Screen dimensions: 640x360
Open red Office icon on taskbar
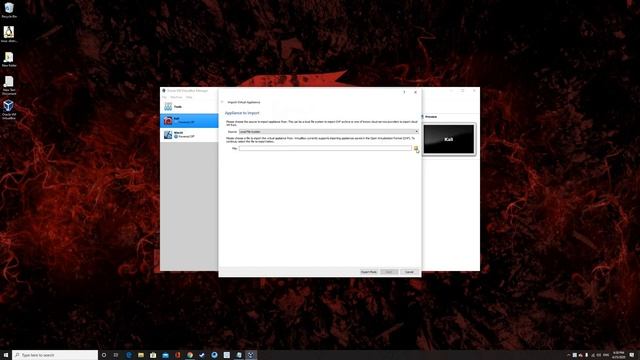(178, 355)
